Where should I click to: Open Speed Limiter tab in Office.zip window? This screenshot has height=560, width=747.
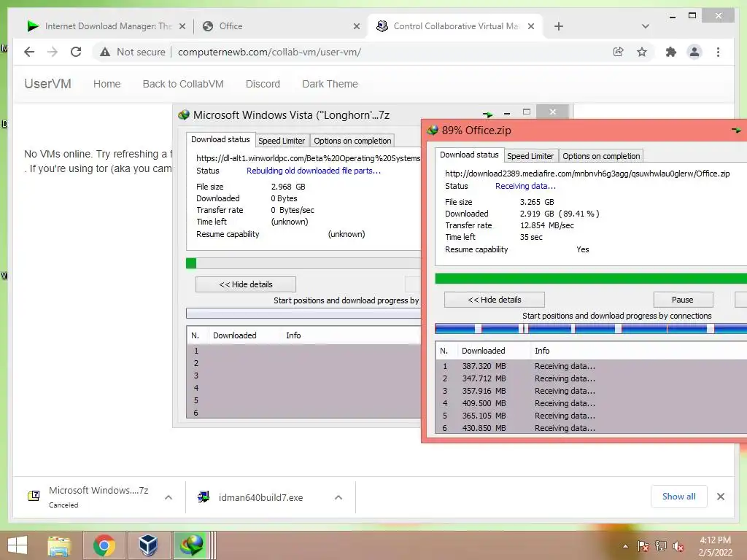530,156
